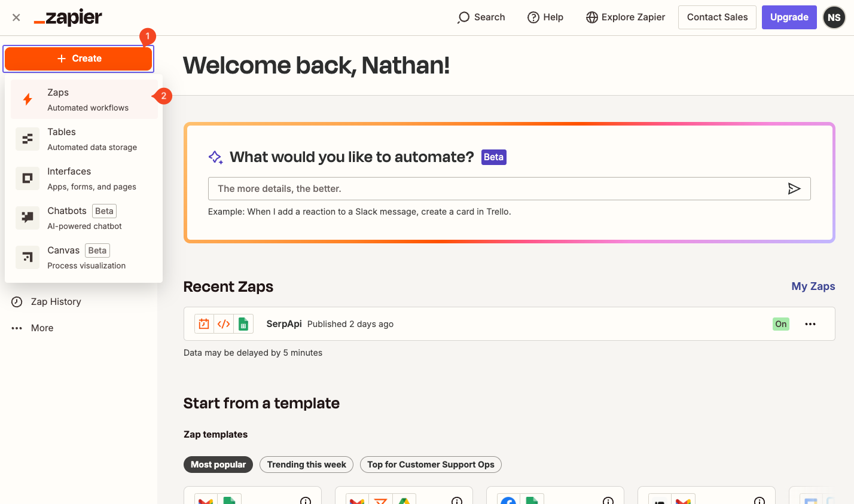
Task: Click the Search magnifier icon
Action: tap(463, 17)
